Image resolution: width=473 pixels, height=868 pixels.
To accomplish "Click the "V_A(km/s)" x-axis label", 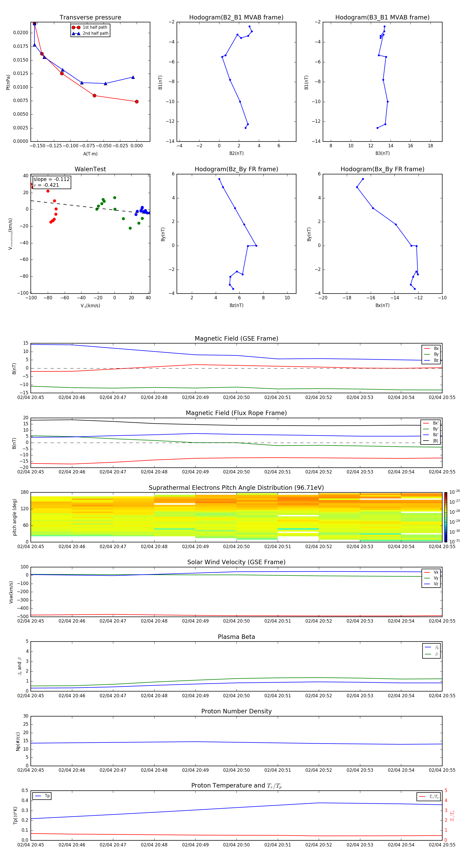I will (x=90, y=306).
